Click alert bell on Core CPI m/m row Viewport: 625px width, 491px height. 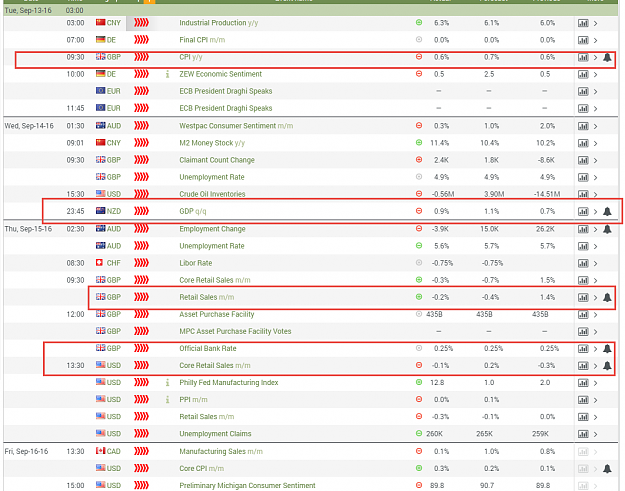pos(607,469)
